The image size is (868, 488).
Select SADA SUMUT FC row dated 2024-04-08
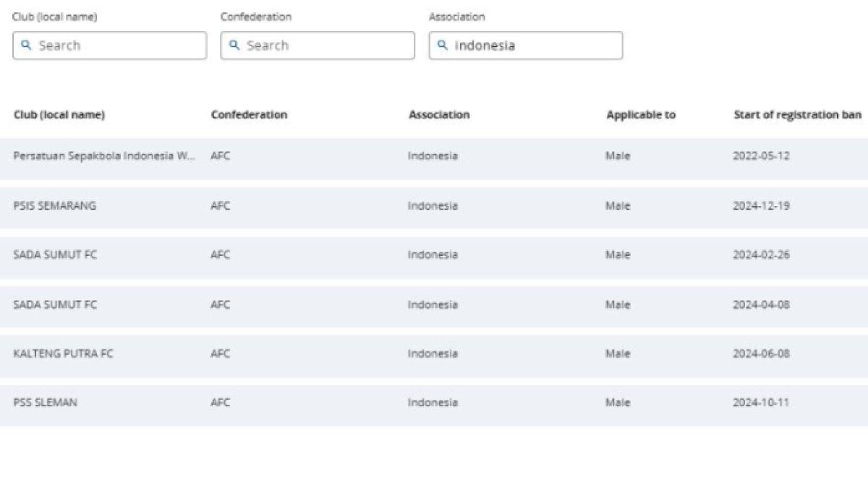click(x=434, y=305)
